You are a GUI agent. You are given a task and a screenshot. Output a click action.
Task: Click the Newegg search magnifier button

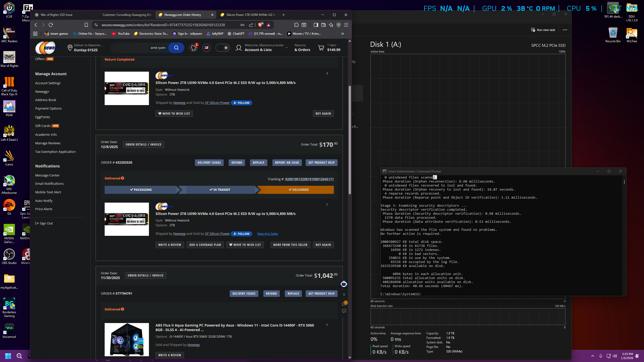(x=176, y=48)
